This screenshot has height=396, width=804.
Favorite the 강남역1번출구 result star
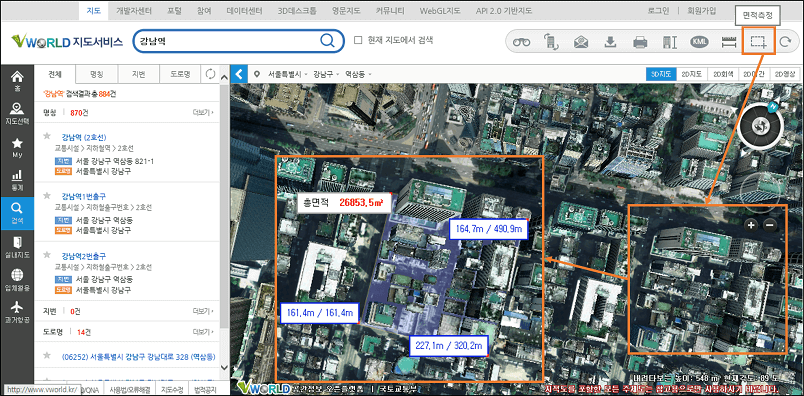(47, 196)
